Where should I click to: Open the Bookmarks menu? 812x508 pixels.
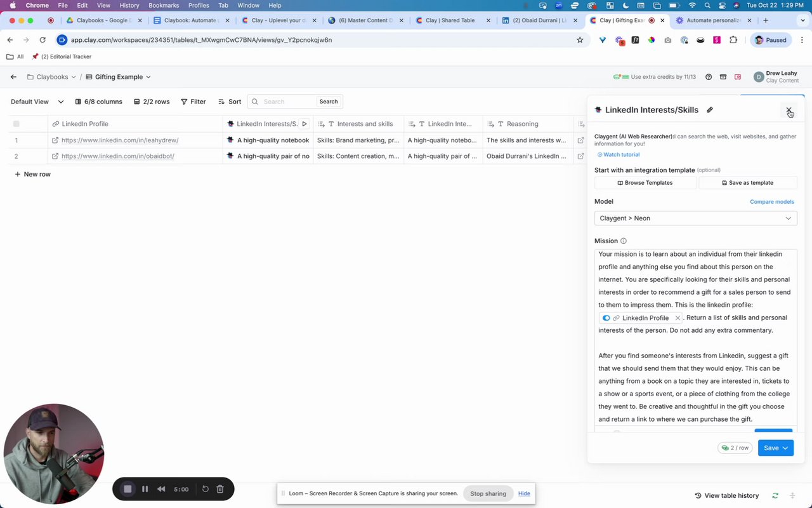coord(164,5)
